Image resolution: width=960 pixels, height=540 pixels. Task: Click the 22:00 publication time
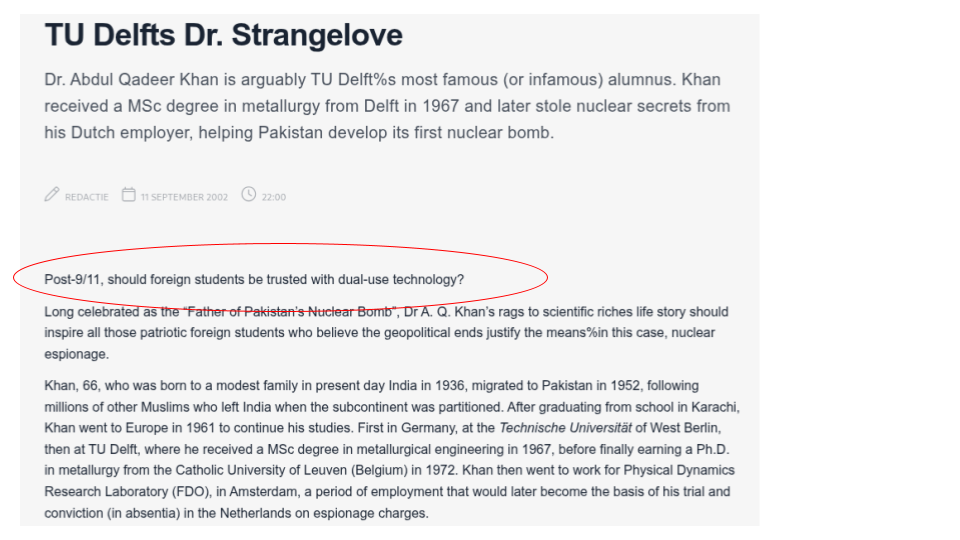(x=274, y=197)
